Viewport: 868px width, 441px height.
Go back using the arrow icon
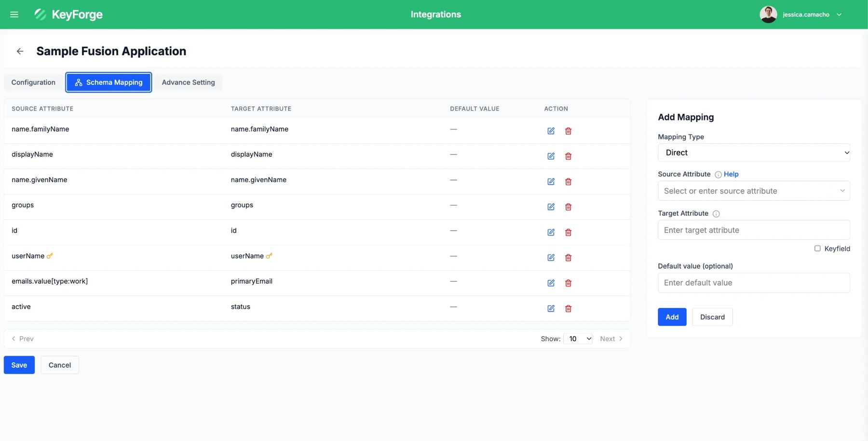tap(20, 51)
